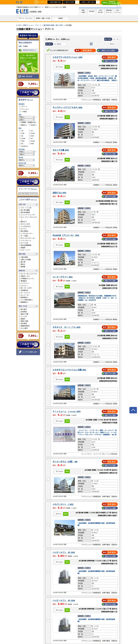
Task: Open the シルバーストン I 102 listing link
Action: coord(63,504)
